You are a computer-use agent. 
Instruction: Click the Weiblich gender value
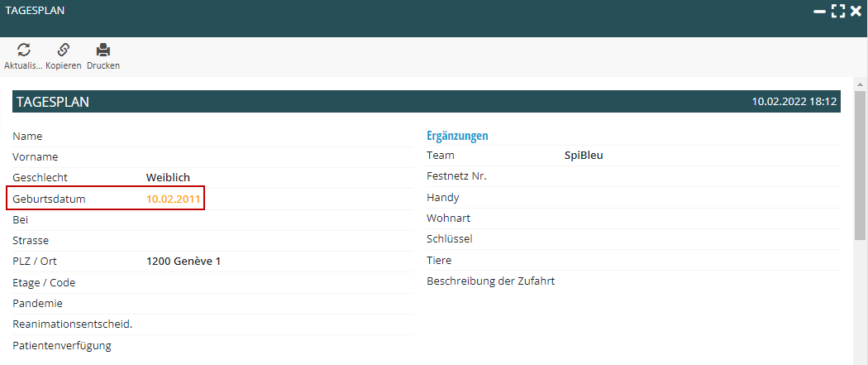tap(168, 177)
